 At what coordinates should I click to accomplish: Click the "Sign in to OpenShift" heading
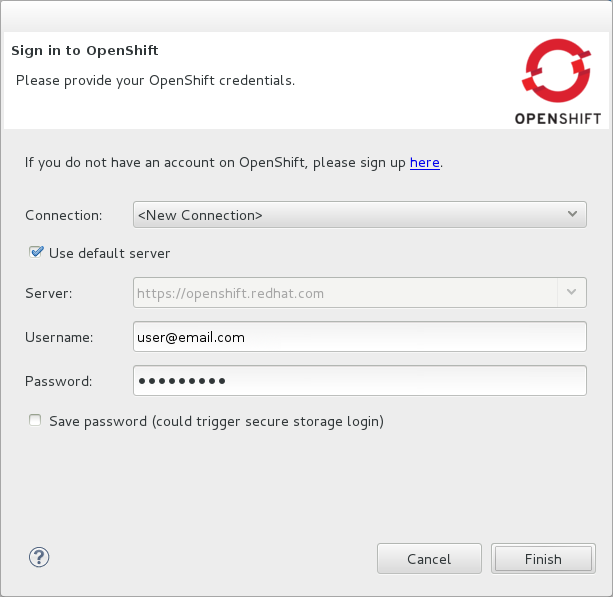pos(85,50)
